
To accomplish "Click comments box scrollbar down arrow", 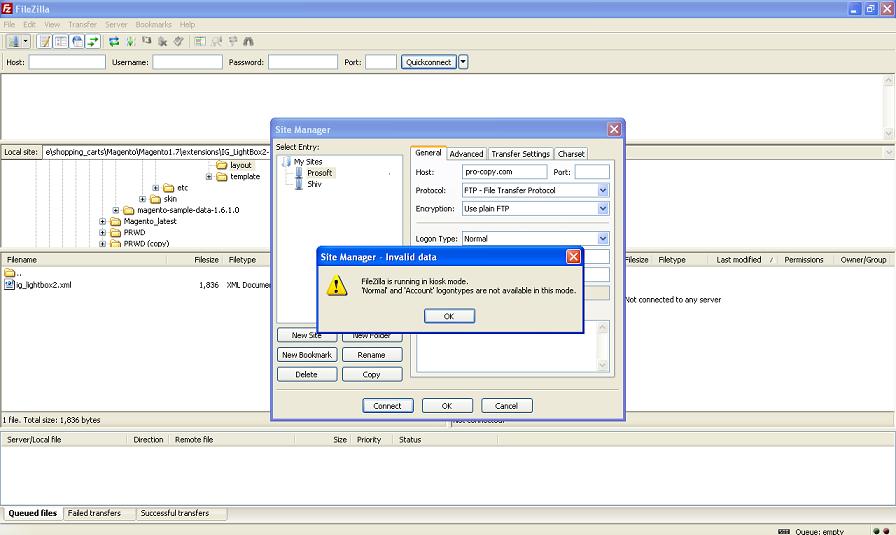I will [x=602, y=365].
